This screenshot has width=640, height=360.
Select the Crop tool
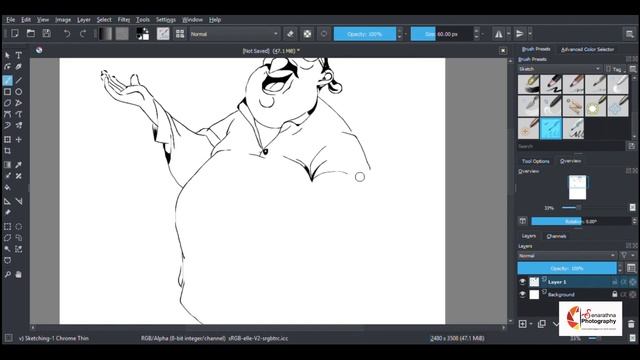point(7,151)
